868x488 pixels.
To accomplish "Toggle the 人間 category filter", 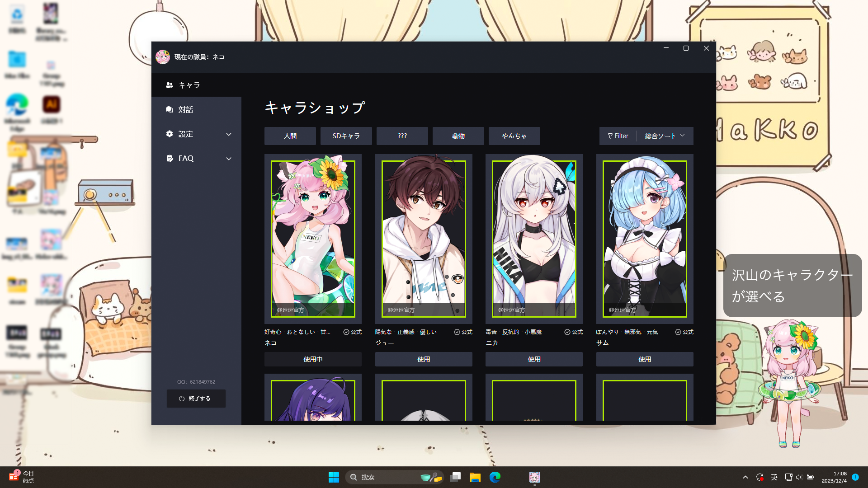I will [x=290, y=136].
